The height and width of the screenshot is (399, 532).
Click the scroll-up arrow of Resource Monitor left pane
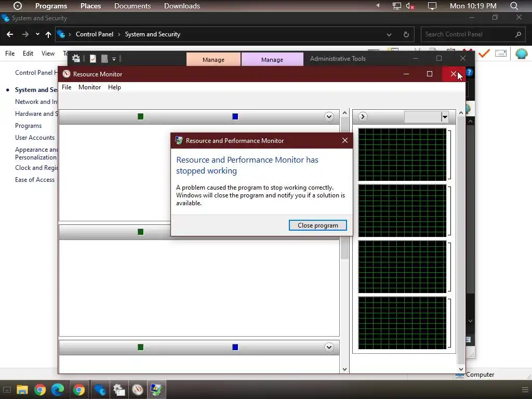(x=345, y=113)
